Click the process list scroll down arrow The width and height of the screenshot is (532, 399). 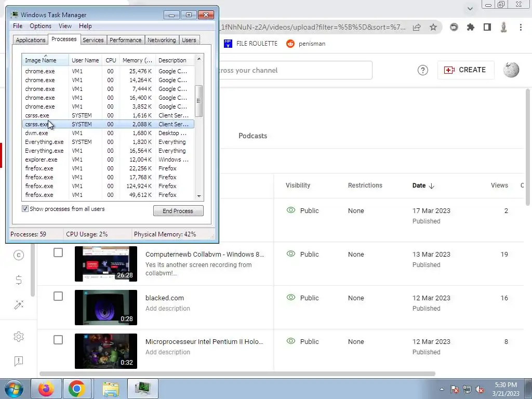(x=199, y=196)
